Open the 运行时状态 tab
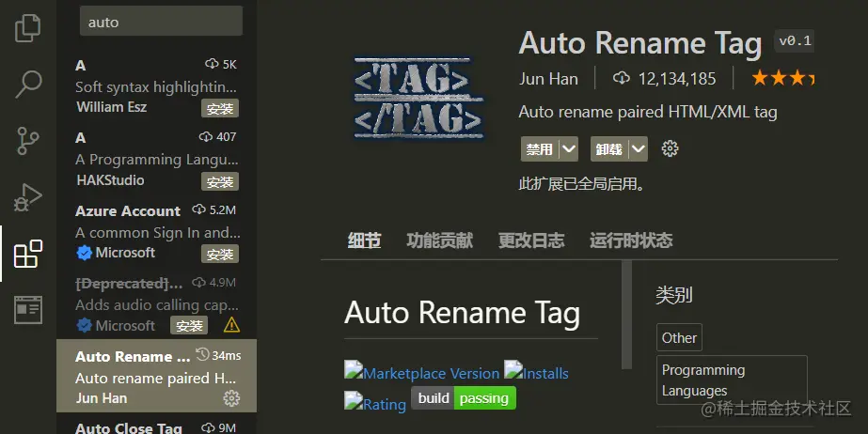This screenshot has height=434, width=868. 631,240
